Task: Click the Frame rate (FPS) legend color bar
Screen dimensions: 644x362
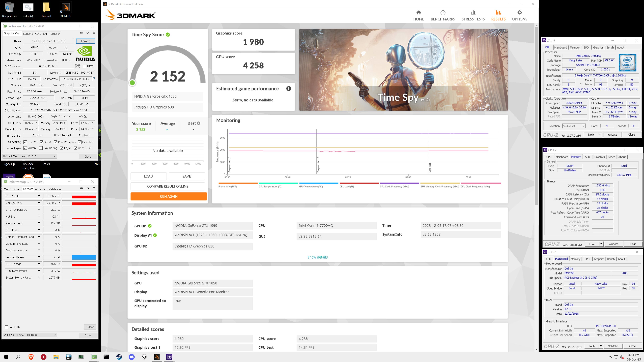Action: click(x=238, y=183)
